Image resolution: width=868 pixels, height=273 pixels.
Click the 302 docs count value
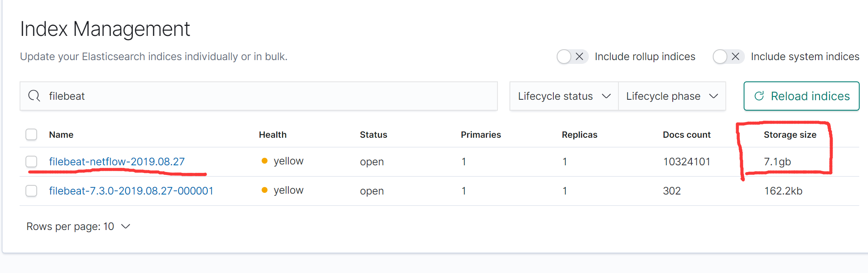672,191
